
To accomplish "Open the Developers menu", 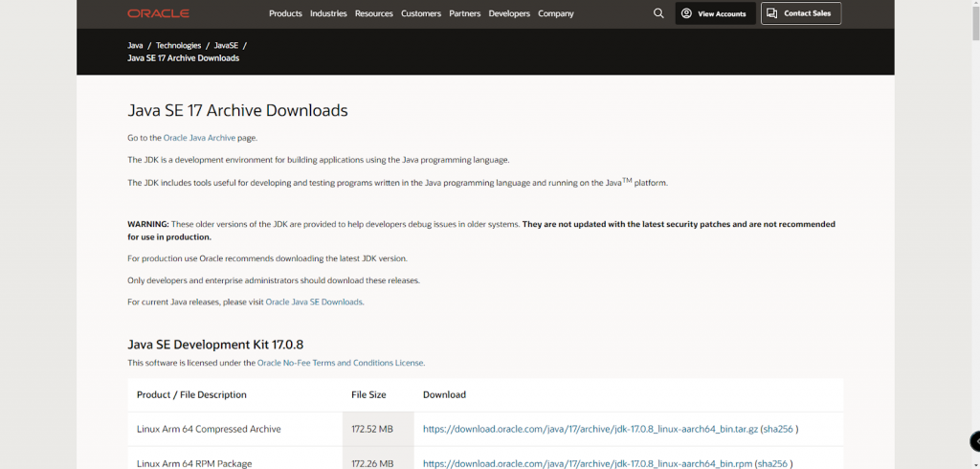I will coord(509,13).
